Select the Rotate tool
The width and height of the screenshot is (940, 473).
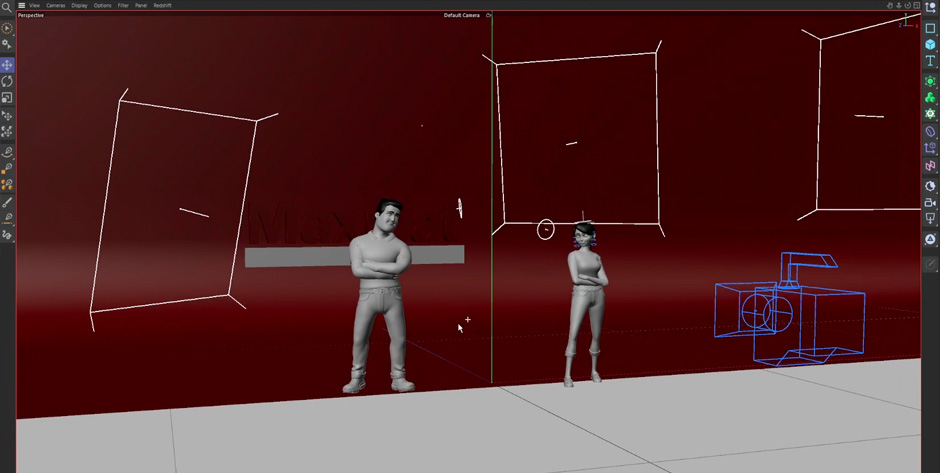click(x=7, y=81)
